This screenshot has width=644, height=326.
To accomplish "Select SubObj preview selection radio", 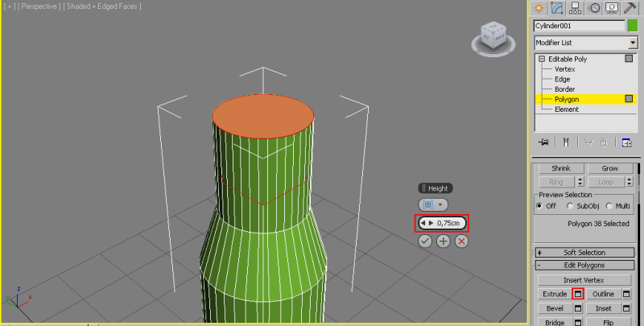I will [x=570, y=206].
